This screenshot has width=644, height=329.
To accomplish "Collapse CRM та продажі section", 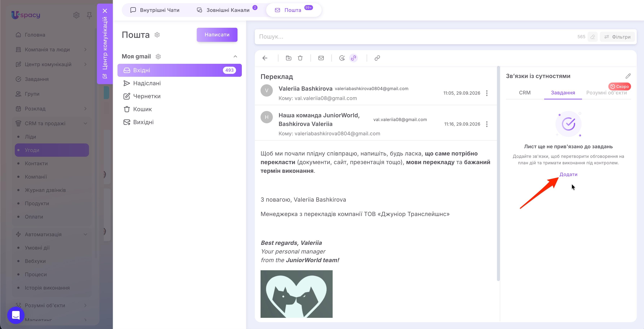I will (x=85, y=123).
